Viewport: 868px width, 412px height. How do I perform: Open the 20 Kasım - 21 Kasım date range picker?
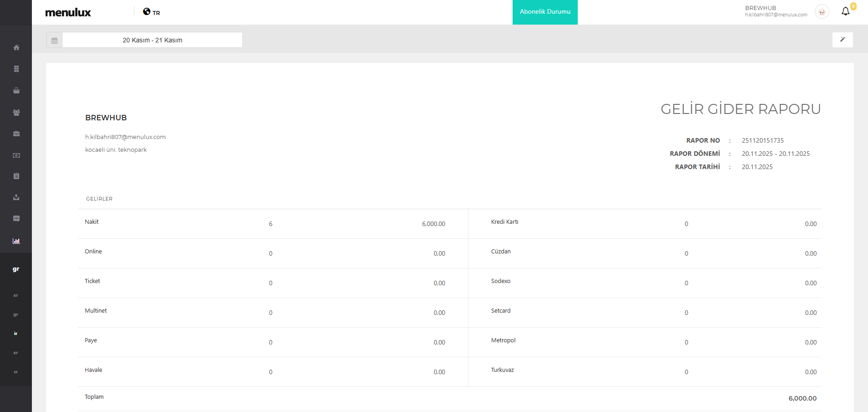(152, 40)
